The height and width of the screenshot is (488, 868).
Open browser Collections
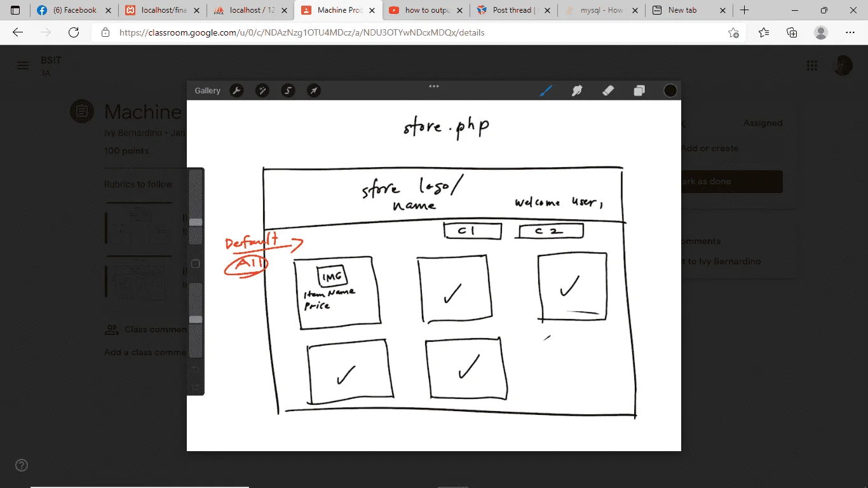[x=792, y=32]
